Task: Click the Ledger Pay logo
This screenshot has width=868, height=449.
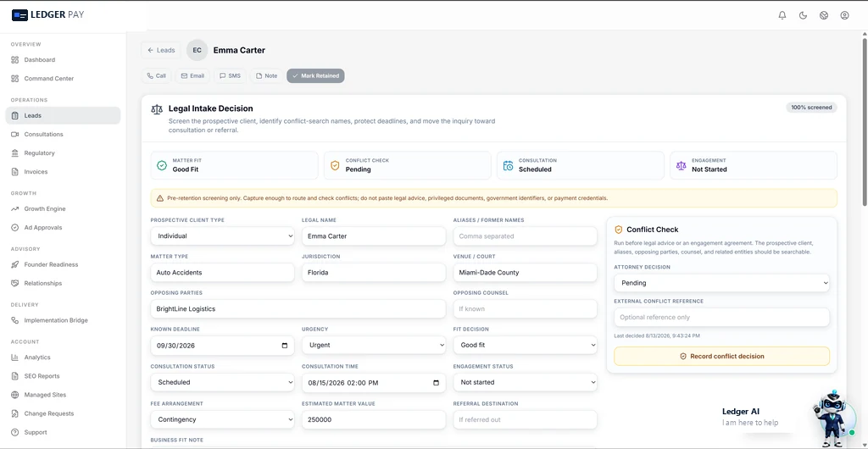Action: (47, 15)
